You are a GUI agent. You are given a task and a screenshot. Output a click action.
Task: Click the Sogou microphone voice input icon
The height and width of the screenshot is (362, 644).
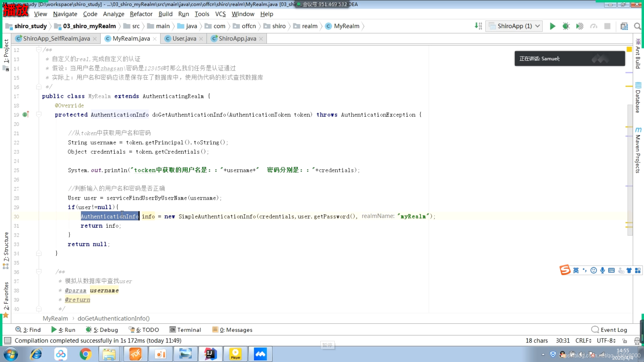603,270
